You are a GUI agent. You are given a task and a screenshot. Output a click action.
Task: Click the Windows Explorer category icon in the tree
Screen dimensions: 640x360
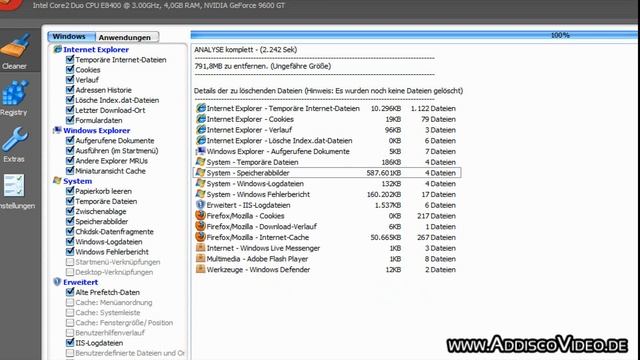(x=57, y=130)
